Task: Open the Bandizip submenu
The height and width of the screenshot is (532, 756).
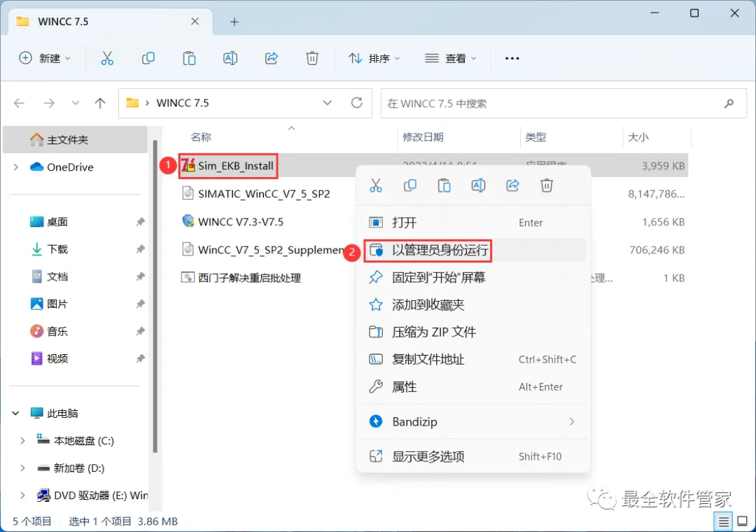Action: tap(473, 421)
